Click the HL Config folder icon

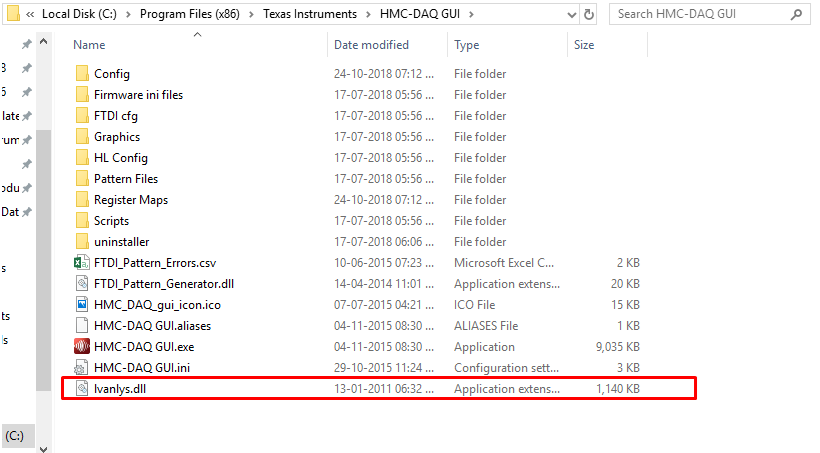(x=82, y=157)
